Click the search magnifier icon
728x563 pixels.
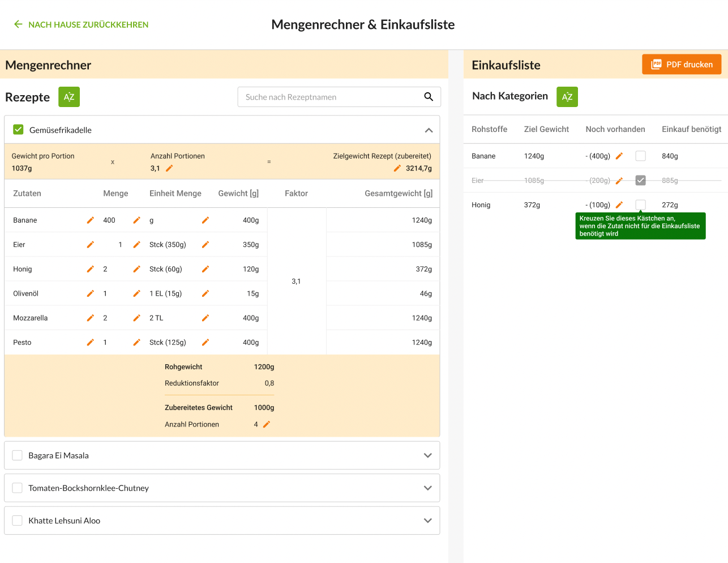click(429, 97)
